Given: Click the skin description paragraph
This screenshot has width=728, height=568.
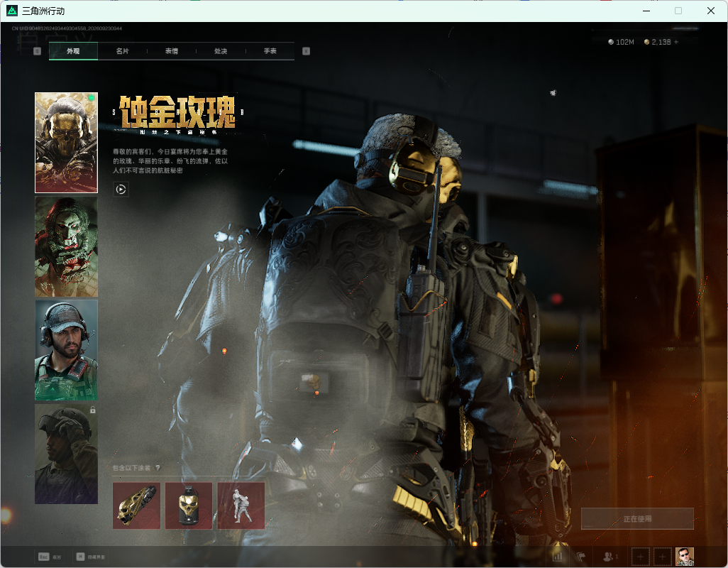Looking at the screenshot, I should pyautogui.click(x=170, y=161).
